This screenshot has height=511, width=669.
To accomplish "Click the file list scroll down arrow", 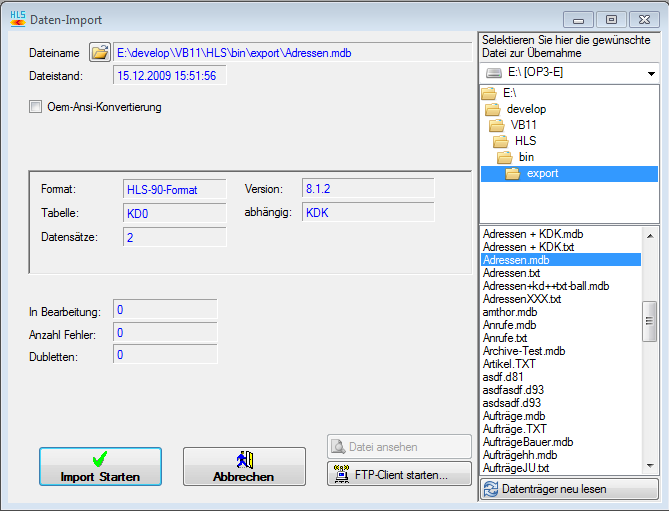I will (650, 466).
